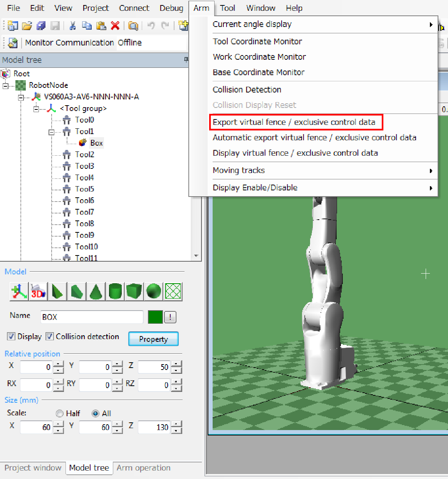This screenshot has width=448, height=479.
Task: Uncheck the Display checkbox
Action: [11, 336]
